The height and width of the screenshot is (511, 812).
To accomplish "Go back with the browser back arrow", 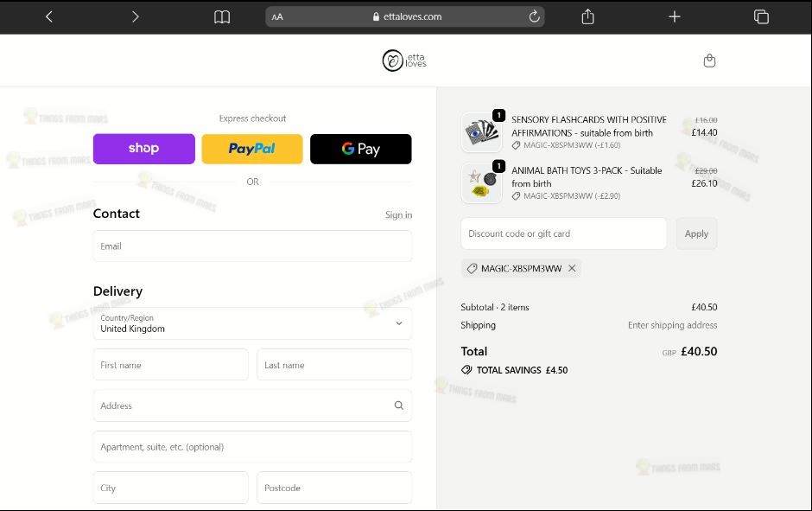I will pos(49,16).
